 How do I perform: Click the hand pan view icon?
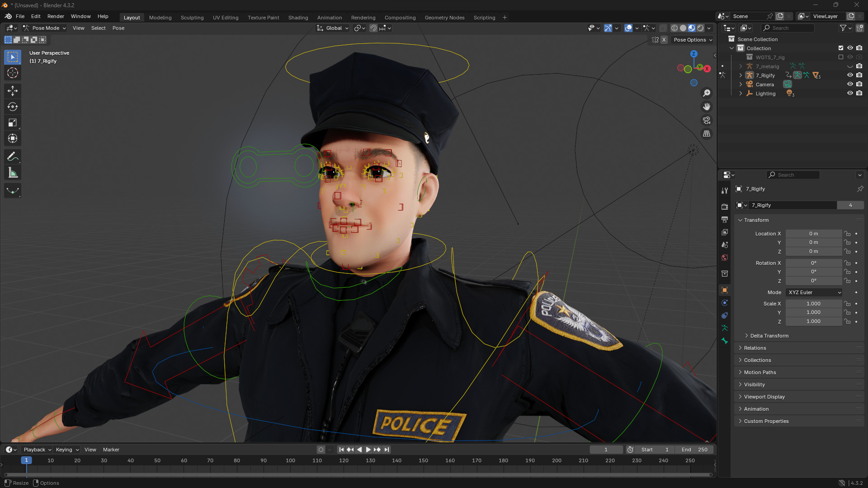pos(707,107)
